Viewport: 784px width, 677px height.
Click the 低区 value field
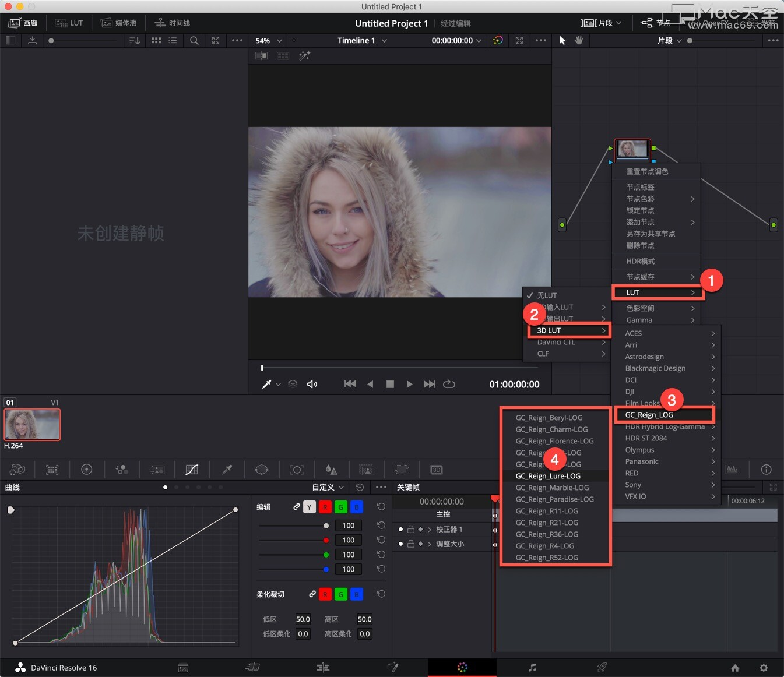pos(303,619)
